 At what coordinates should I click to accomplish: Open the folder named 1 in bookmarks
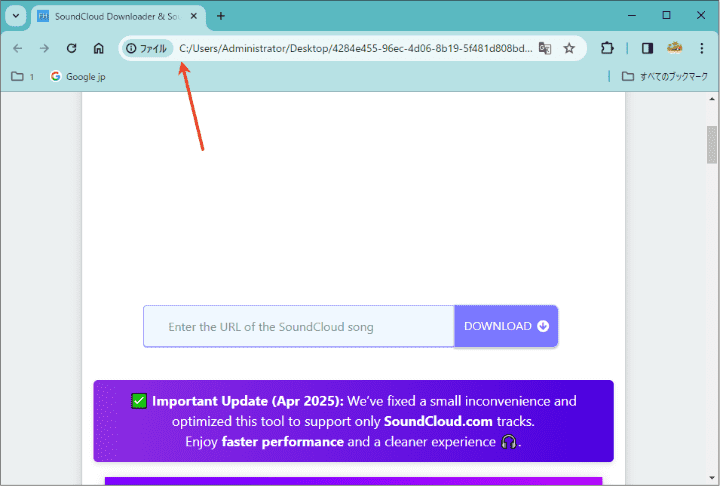tap(22, 76)
